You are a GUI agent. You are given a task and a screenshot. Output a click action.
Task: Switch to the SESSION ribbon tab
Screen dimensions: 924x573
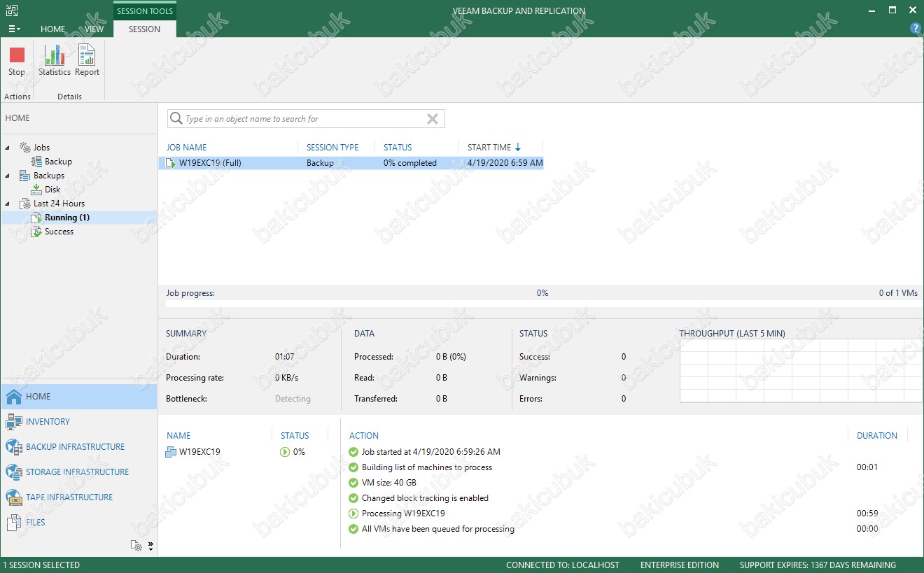click(145, 29)
